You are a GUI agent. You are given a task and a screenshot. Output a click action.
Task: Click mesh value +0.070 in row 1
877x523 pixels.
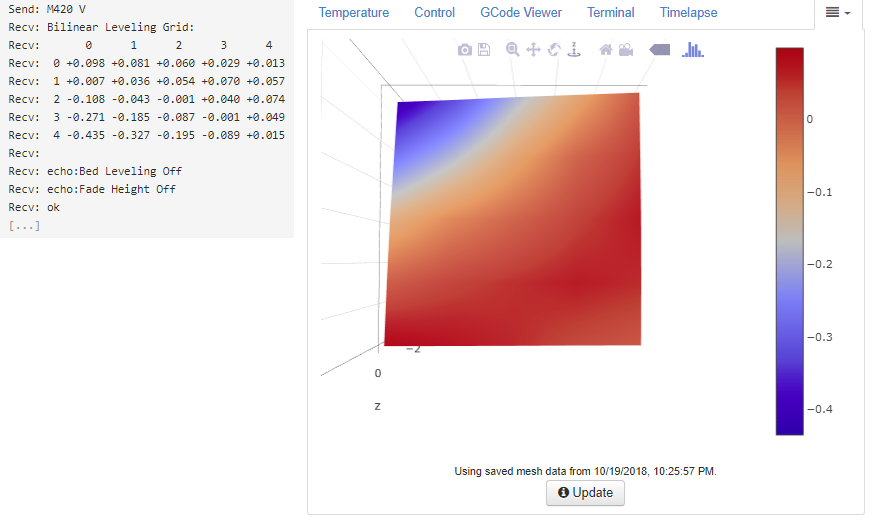(x=220, y=81)
